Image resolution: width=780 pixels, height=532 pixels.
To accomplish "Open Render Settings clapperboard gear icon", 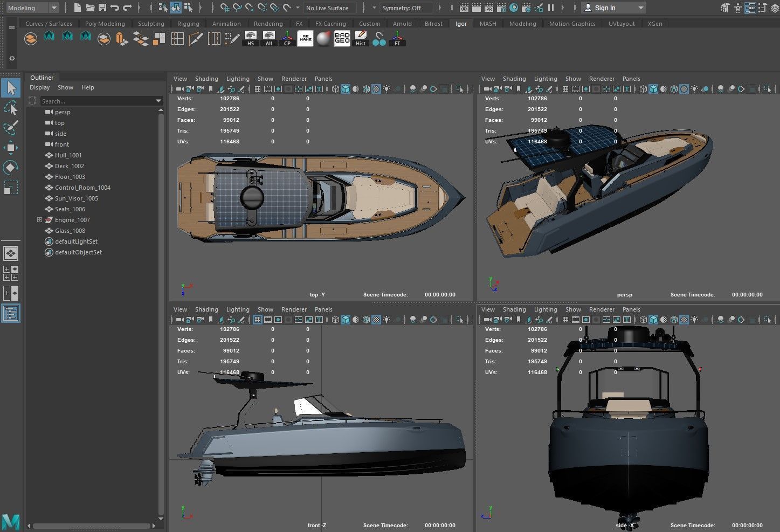I will (501, 8).
